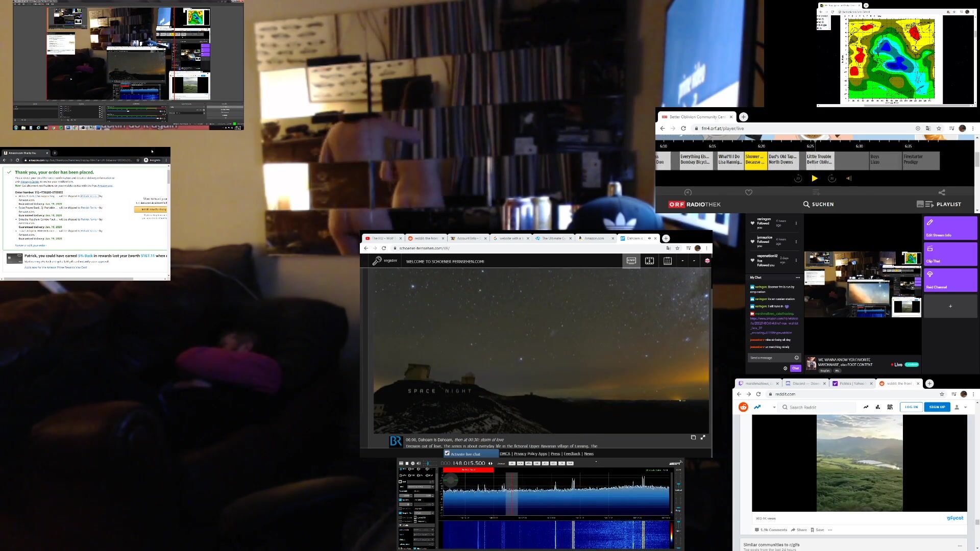Screen dimensions: 980x551
Task: Skip back 20 seconds in FM4 player
Action: click(798, 179)
